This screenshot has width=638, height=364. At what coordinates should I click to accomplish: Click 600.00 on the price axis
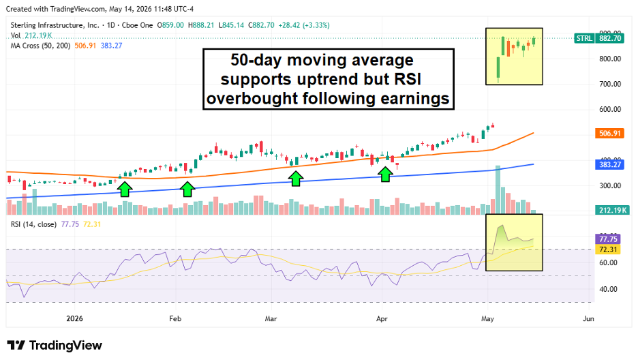tap(610, 109)
